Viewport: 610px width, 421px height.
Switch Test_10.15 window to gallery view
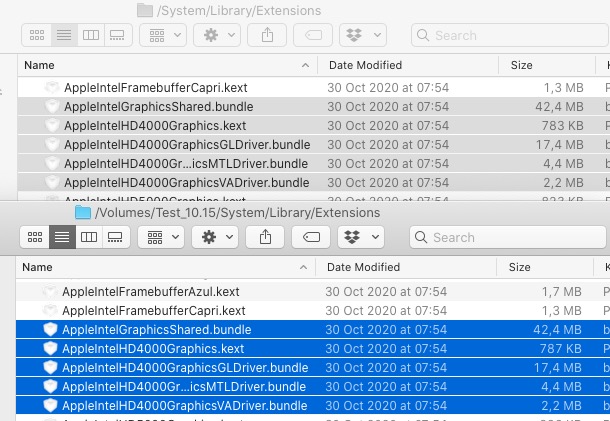coord(116,237)
